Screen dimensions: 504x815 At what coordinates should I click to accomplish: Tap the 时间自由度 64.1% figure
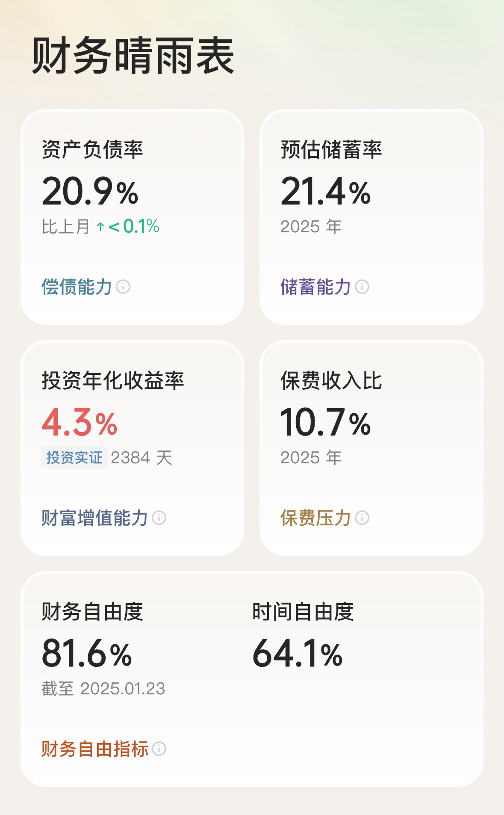click(x=298, y=653)
